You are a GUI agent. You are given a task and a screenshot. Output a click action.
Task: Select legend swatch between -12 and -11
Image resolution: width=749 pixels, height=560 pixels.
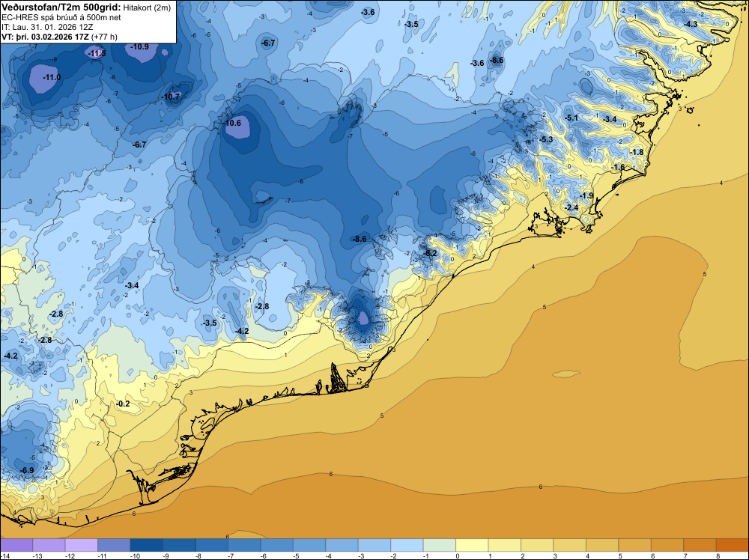click(x=81, y=545)
